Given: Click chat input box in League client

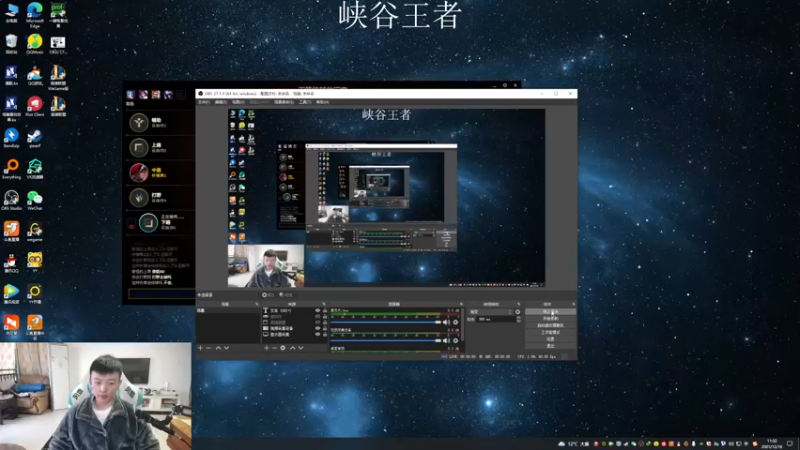Looking at the screenshot, I should [161, 293].
